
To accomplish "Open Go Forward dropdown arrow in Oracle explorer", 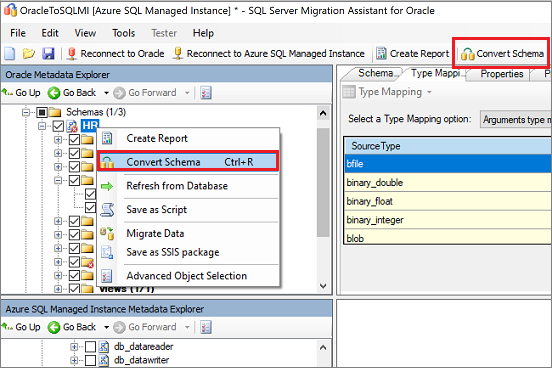I will 187,93.
